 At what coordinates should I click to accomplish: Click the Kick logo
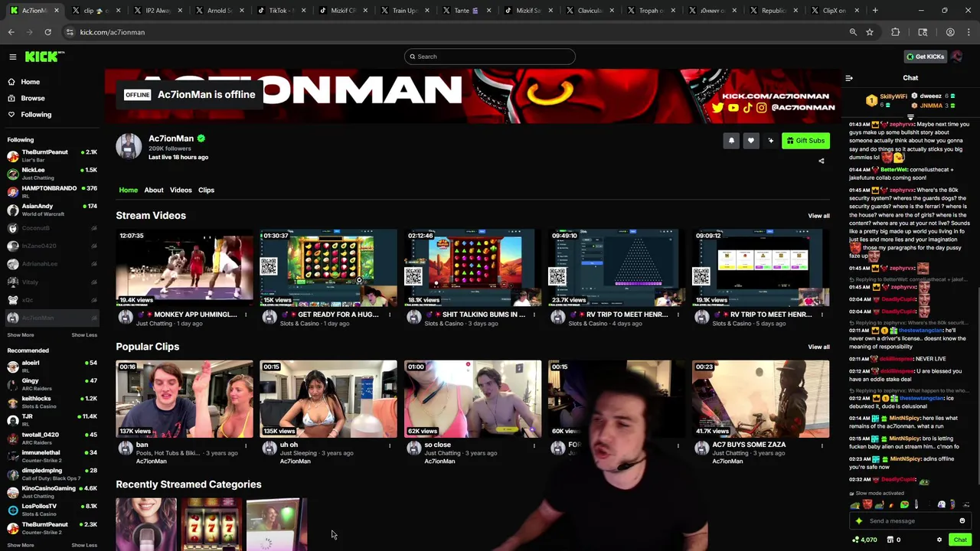pyautogui.click(x=44, y=57)
